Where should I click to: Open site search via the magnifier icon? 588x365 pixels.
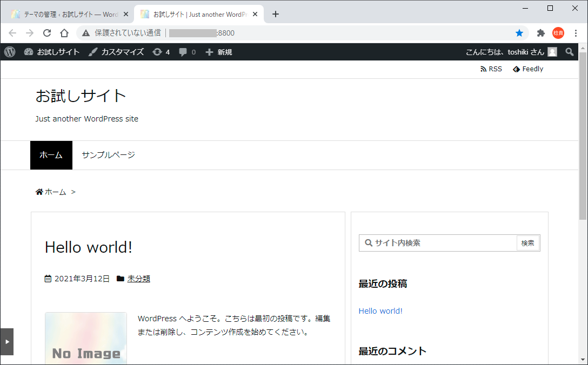coord(570,52)
